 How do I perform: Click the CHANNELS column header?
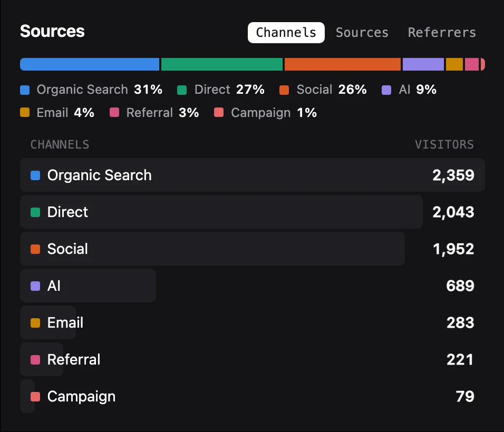[x=60, y=144]
